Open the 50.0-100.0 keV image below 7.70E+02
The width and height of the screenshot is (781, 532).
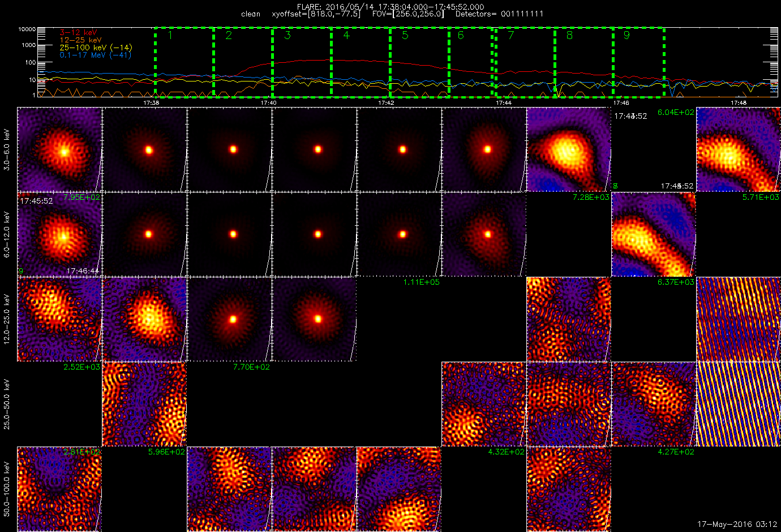(229, 489)
